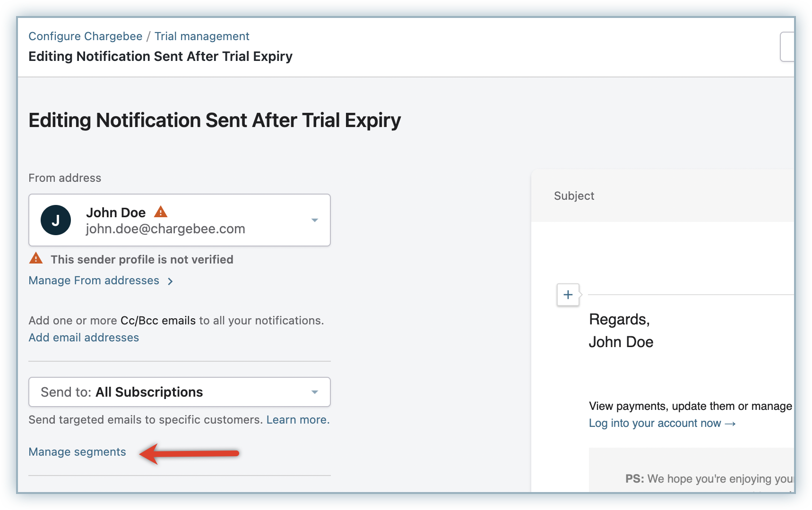Viewport: 812px width, 510px height.
Task: Click the John Doe avatar circle
Action: pyautogui.click(x=56, y=220)
